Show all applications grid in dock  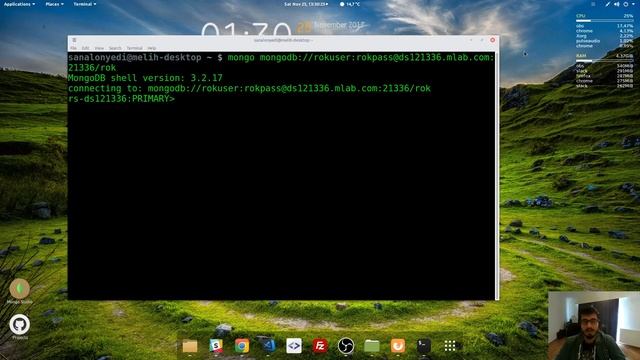click(450, 346)
